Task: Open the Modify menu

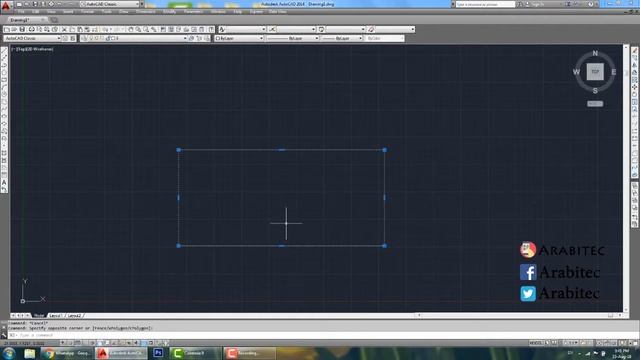Action: 169,12
